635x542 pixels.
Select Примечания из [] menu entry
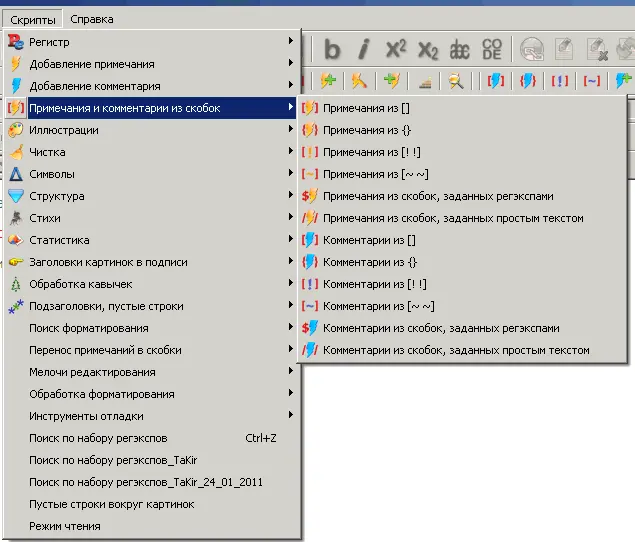[364, 108]
